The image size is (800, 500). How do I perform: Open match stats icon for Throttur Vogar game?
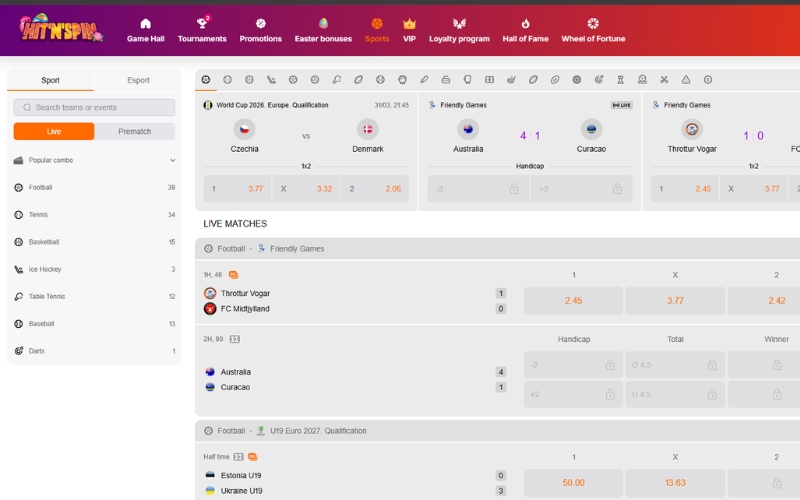pos(233,275)
